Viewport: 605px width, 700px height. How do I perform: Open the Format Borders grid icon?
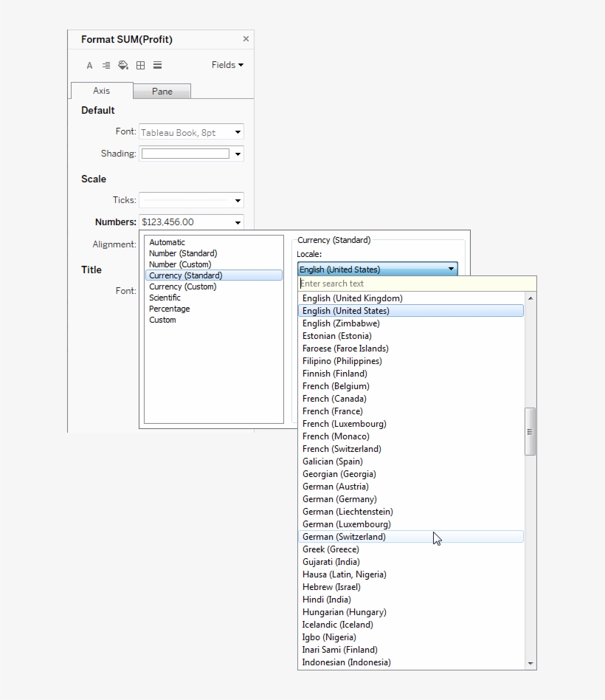140,66
